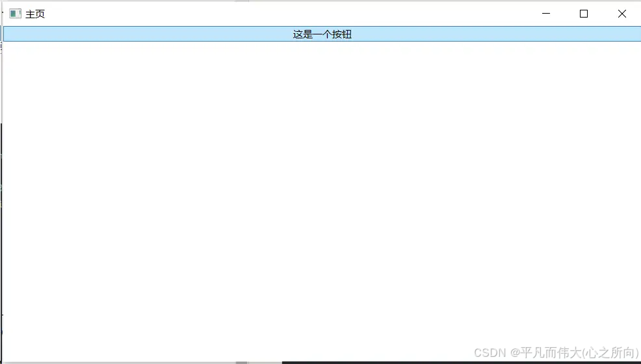
Task: Click the 这是一个按钮 button
Action: tap(322, 34)
